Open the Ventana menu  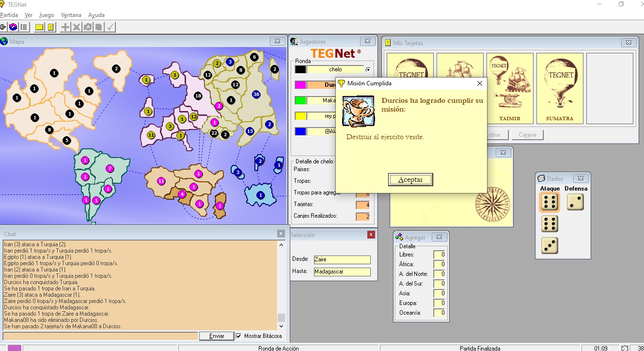point(71,15)
